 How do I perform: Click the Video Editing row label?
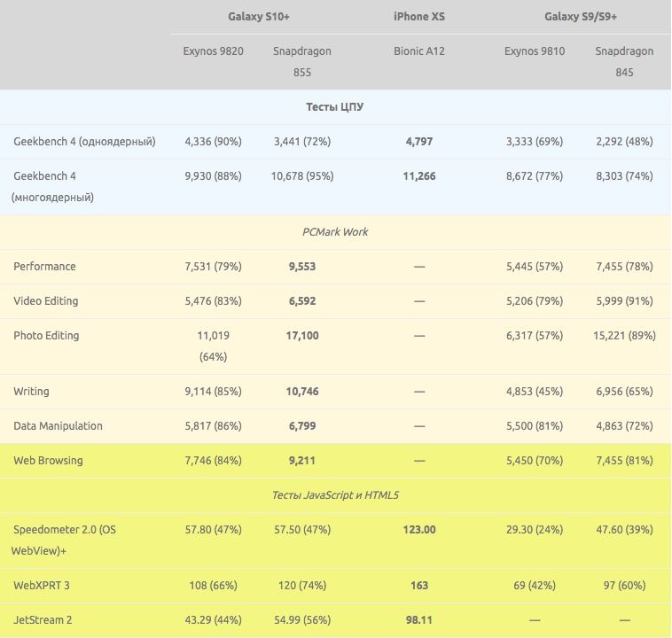pyautogui.click(x=46, y=301)
